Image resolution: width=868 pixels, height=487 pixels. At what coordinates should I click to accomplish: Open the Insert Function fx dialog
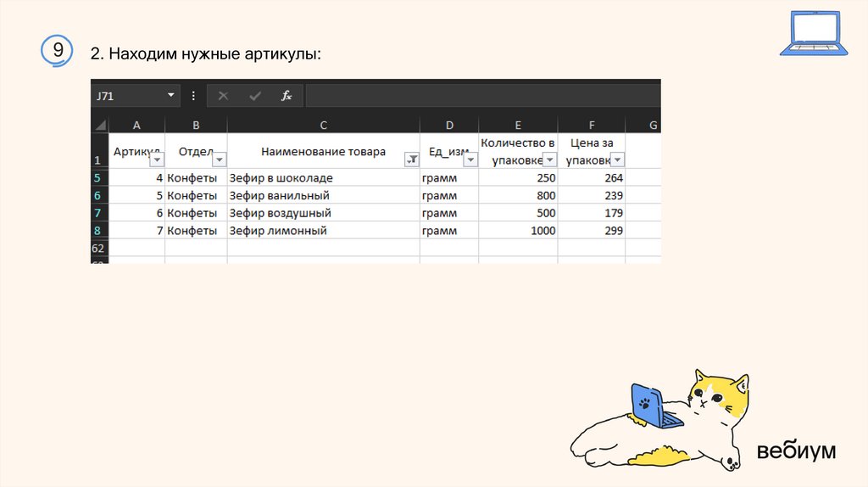[x=287, y=96]
